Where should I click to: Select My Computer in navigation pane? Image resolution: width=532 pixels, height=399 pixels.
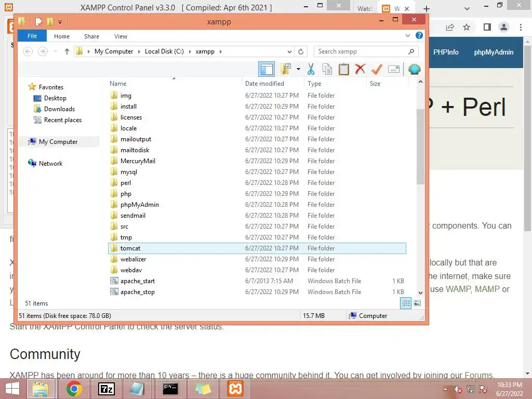coord(58,142)
